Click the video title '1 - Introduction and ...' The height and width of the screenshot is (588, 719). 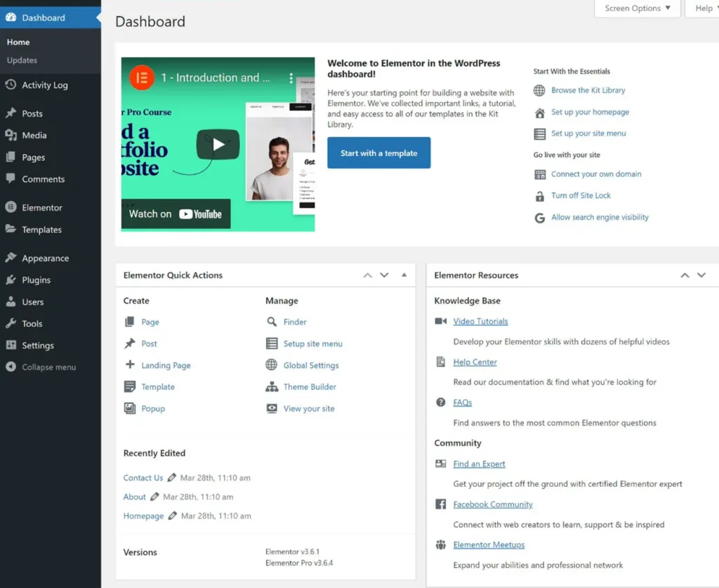click(x=215, y=77)
